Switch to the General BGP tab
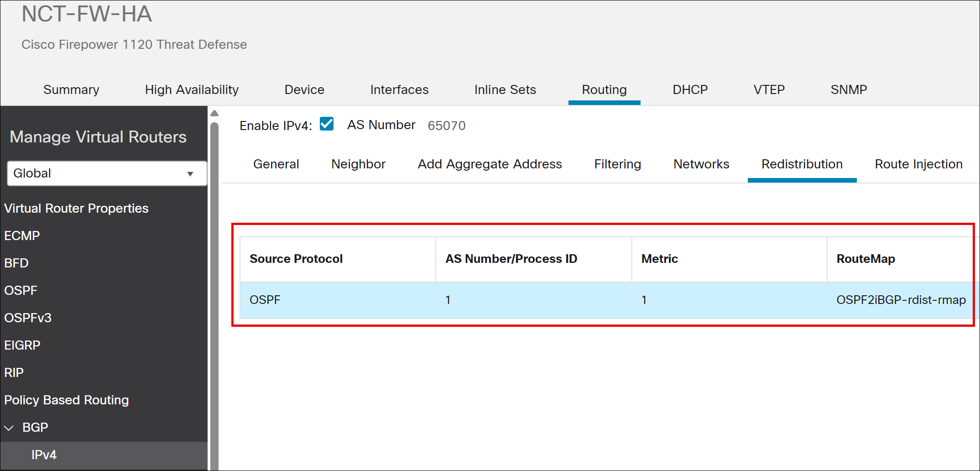The height and width of the screenshot is (471, 980). point(276,164)
